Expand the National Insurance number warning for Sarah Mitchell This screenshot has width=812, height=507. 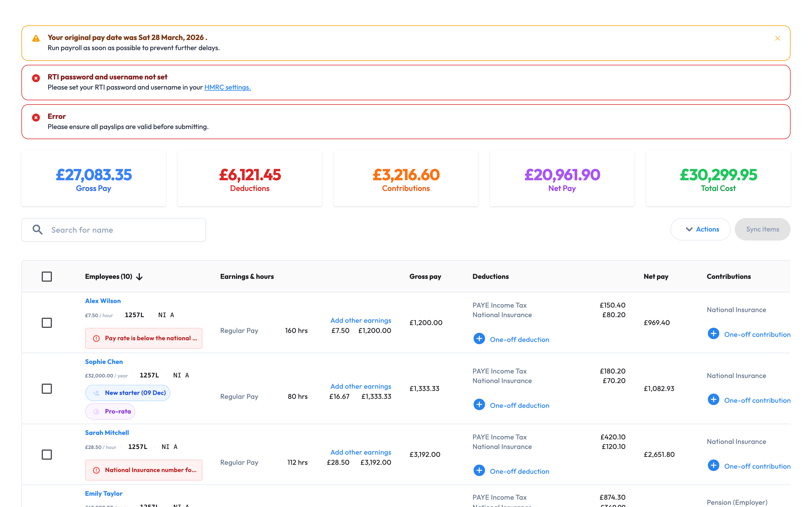click(x=144, y=470)
